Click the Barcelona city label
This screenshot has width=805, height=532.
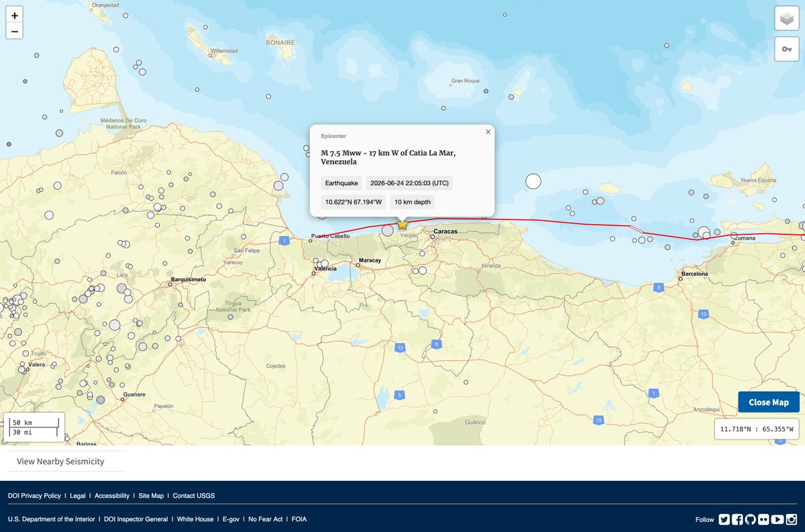pos(694,274)
